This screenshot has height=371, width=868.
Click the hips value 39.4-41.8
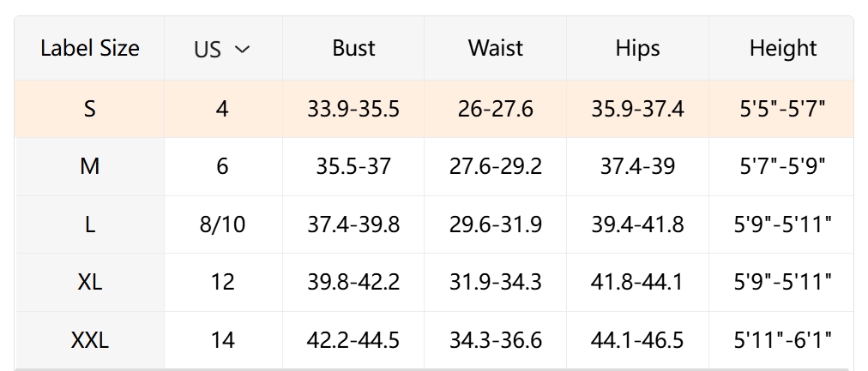(637, 224)
